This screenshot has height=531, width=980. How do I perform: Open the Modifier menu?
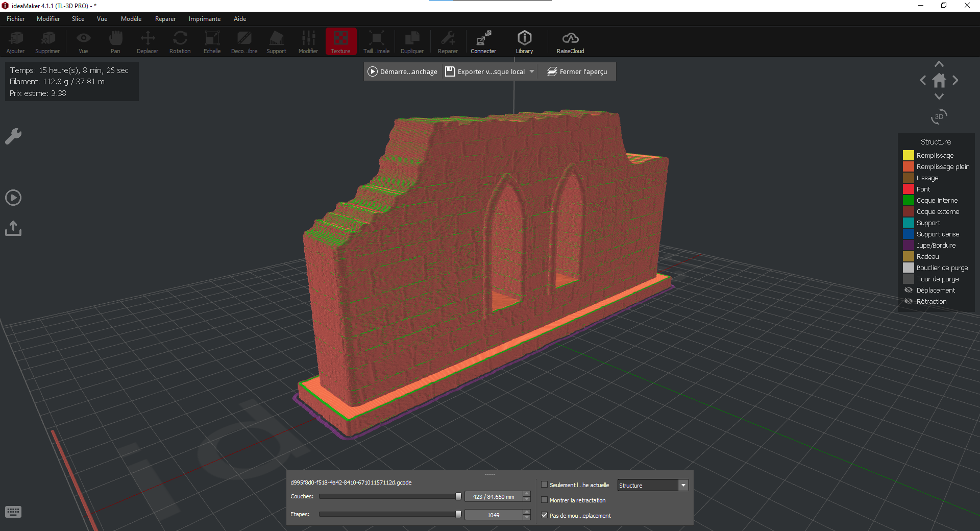(48, 19)
